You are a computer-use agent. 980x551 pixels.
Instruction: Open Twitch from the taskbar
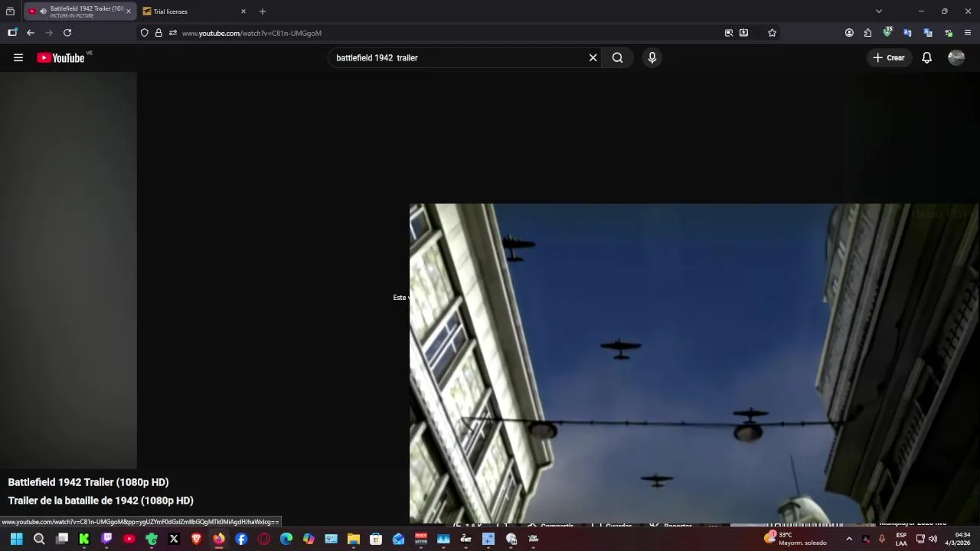pos(106,539)
